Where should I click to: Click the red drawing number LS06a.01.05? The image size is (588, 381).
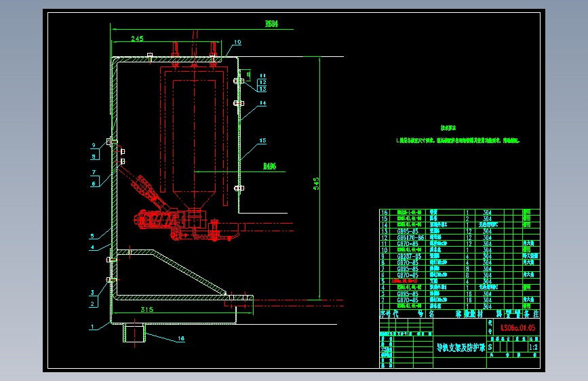pyautogui.click(x=518, y=327)
